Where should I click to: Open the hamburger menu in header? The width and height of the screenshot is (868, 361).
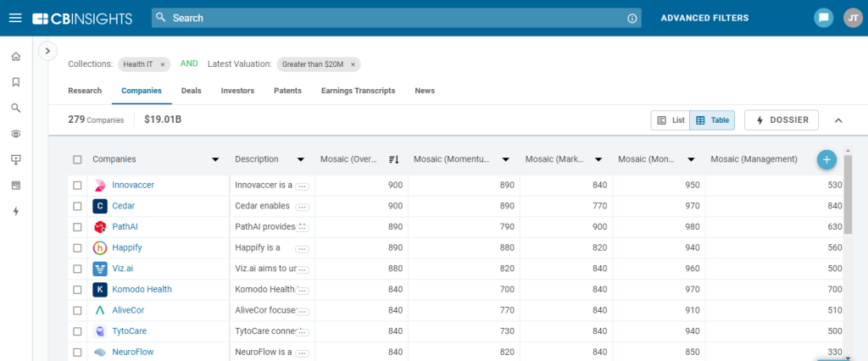15,18
